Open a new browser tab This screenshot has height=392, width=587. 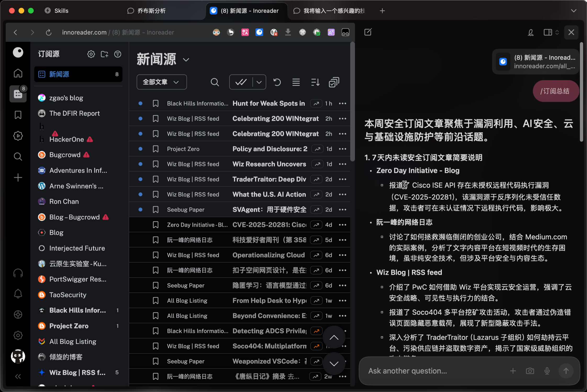tap(382, 11)
